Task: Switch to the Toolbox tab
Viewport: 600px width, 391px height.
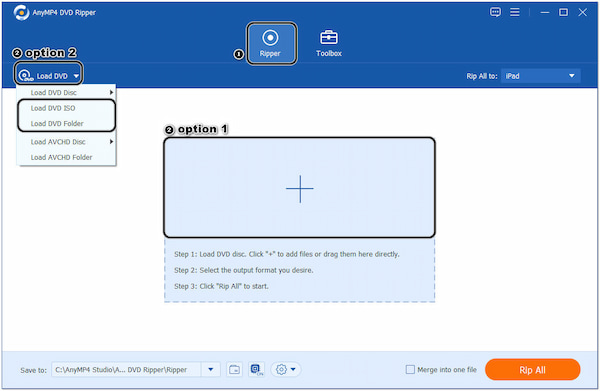Action: pos(328,43)
